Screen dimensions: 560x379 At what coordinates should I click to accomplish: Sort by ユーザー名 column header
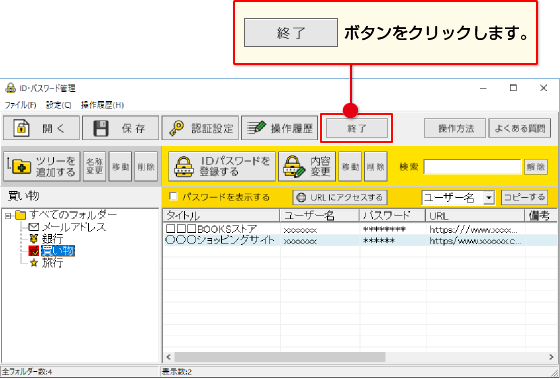point(320,216)
